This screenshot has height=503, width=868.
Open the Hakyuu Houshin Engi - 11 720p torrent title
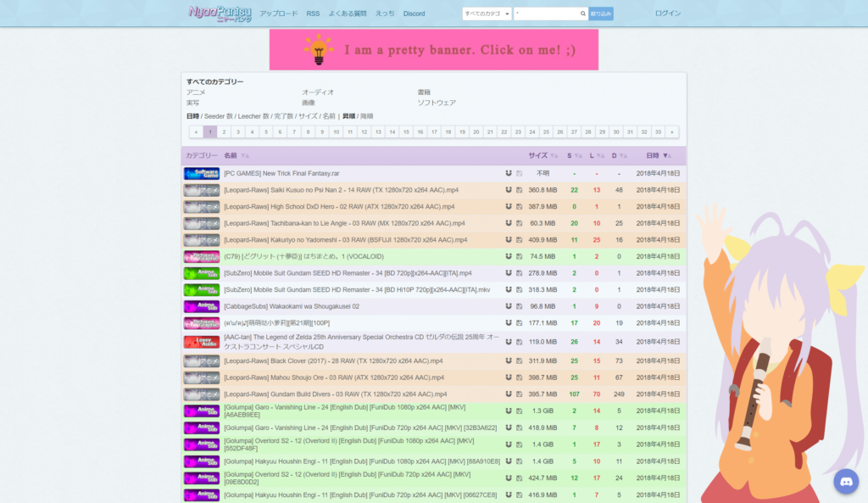(x=360, y=495)
